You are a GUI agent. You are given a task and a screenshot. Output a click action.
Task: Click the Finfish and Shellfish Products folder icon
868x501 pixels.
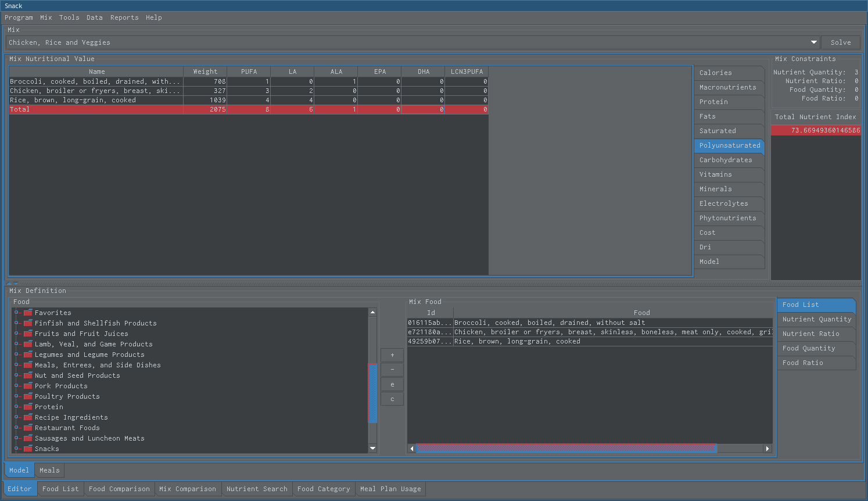click(x=28, y=323)
